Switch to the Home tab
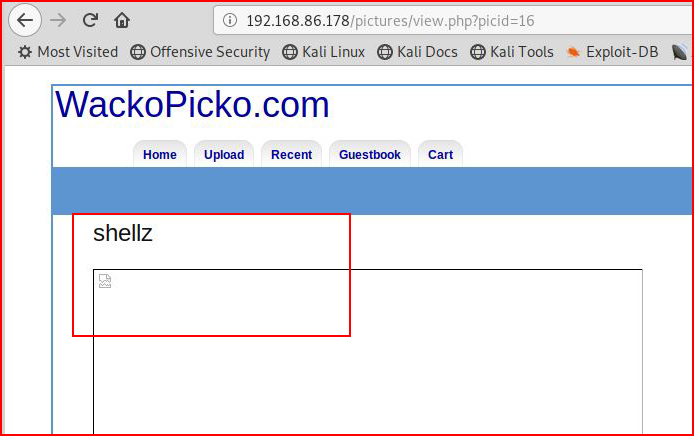Screen dimensions: 694x436 point(160,154)
